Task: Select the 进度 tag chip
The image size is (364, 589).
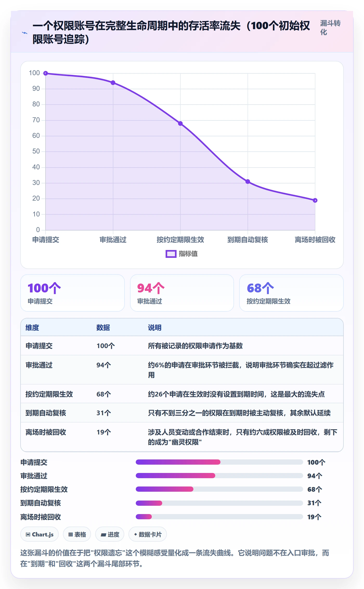Action: (x=110, y=534)
